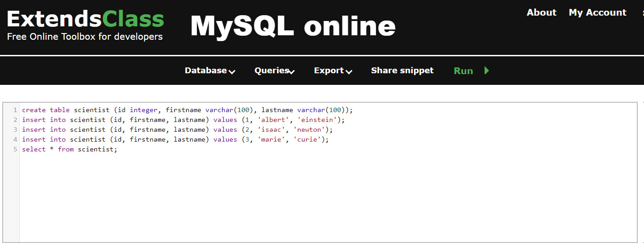Click the ExtendsClass logo
This screenshot has width=644, height=251.
[85, 19]
